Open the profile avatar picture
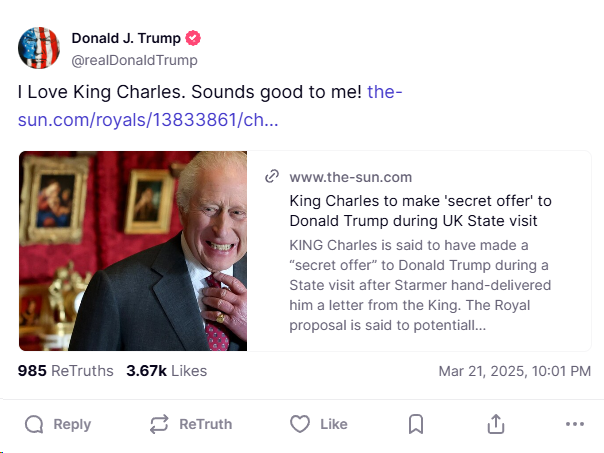Image resolution: width=604 pixels, height=453 pixels. [x=39, y=48]
